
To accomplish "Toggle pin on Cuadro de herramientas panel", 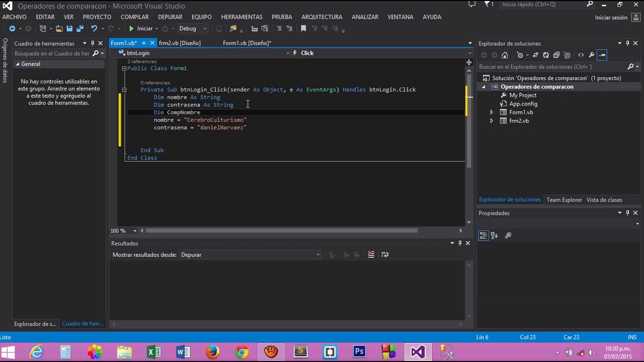I will [x=93, y=43].
